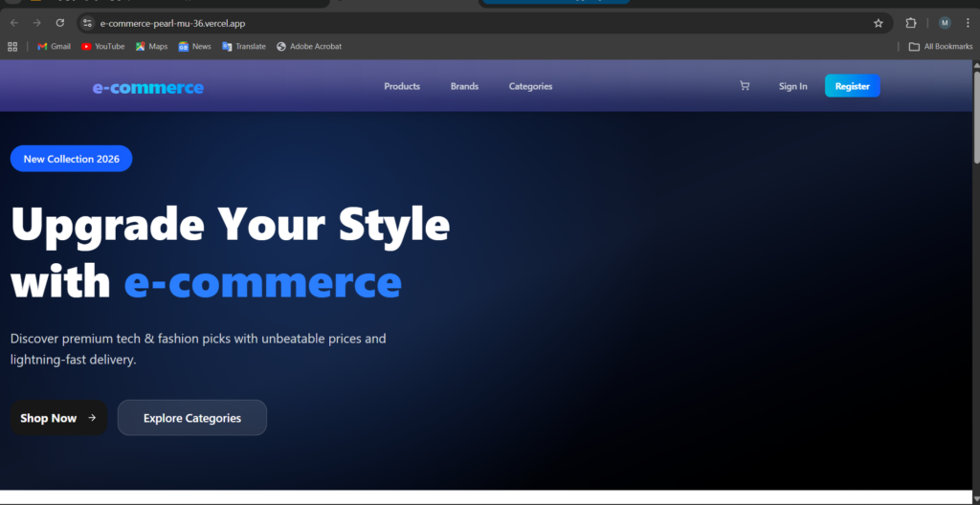The image size is (980, 505).
Task: Open the shopping cart icon
Action: click(x=745, y=86)
